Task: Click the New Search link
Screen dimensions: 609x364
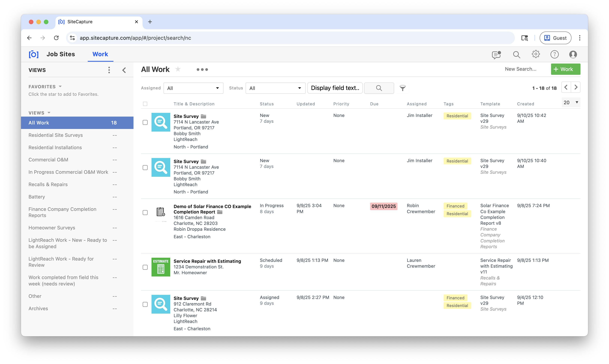Action: coord(520,69)
